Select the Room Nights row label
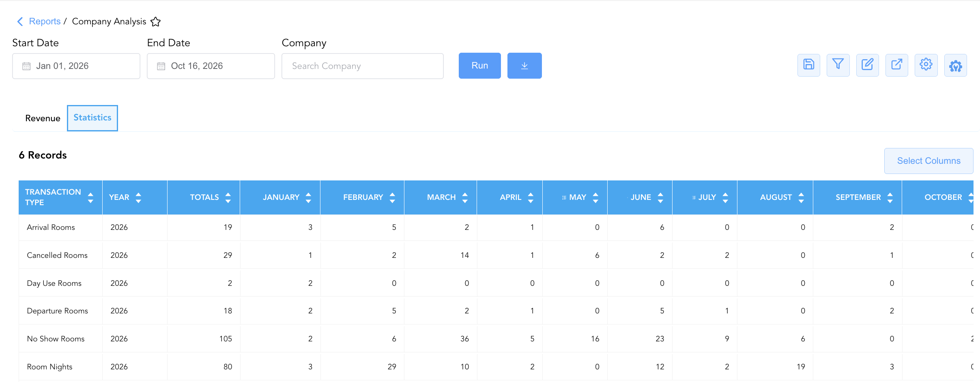The image size is (980, 386). [x=49, y=367]
